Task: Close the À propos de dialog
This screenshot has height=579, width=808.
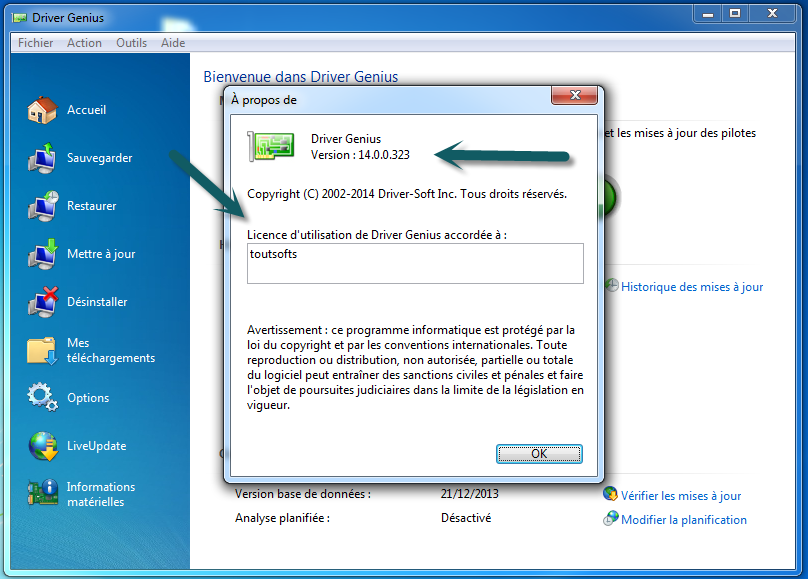Action: click(575, 95)
